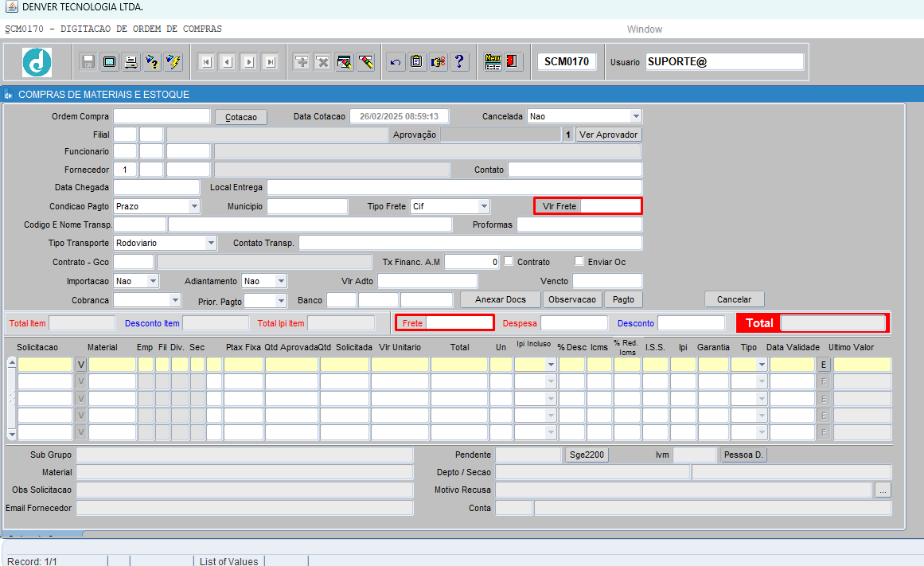Click the Ver Aprovador button
Screen dimensions: 924x566
point(608,135)
